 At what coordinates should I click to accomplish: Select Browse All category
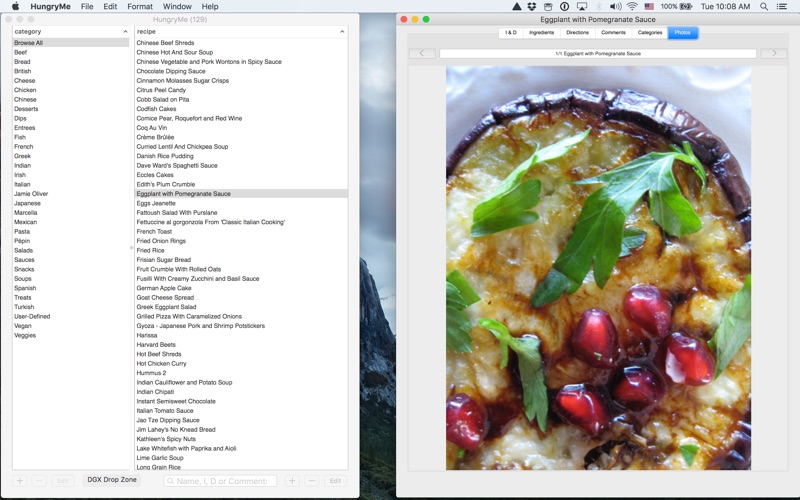click(x=70, y=43)
